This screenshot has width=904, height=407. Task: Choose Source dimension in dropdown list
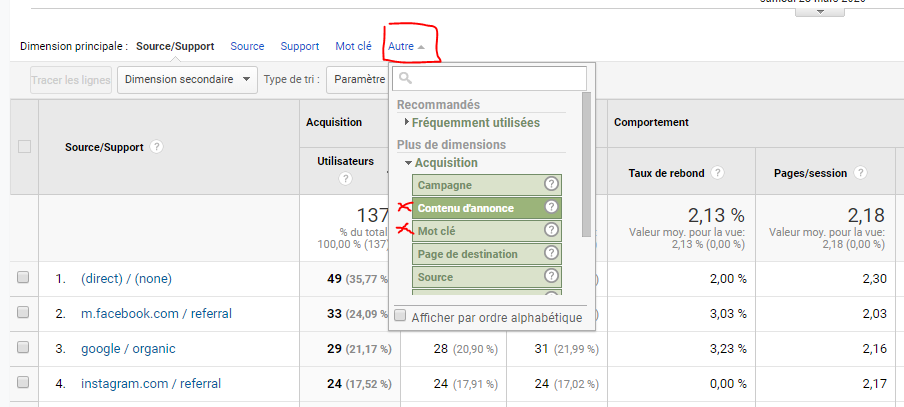487,277
